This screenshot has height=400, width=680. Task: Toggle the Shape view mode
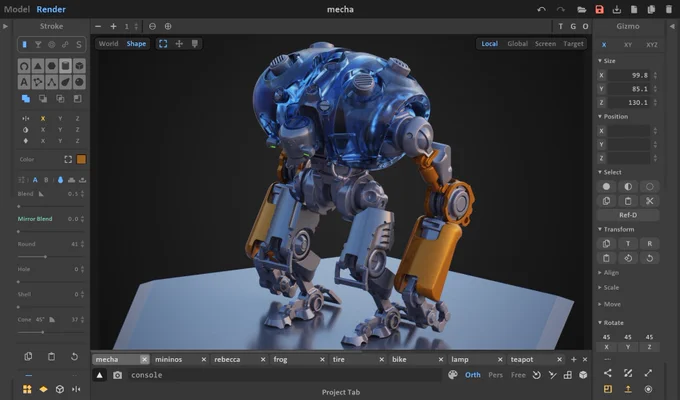click(136, 44)
